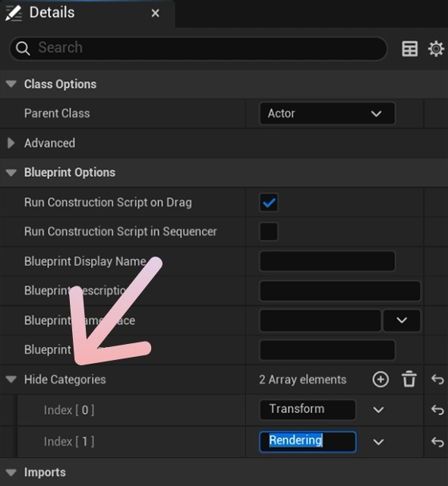
Task: Click the Transform value in Index 0
Action: (308, 409)
